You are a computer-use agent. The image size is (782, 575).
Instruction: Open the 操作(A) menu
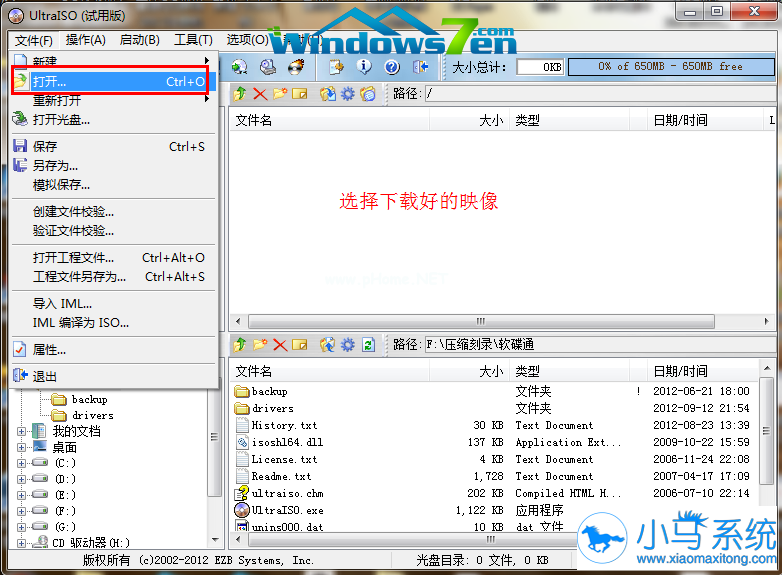86,40
